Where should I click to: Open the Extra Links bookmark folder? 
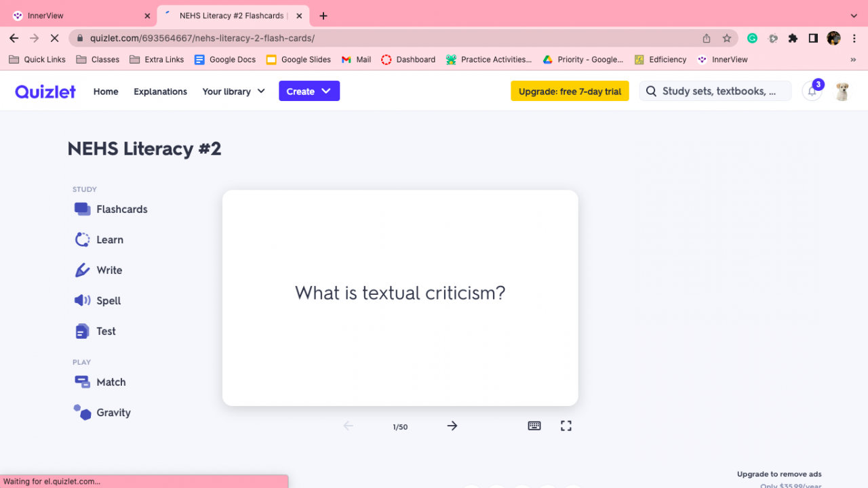(x=157, y=60)
